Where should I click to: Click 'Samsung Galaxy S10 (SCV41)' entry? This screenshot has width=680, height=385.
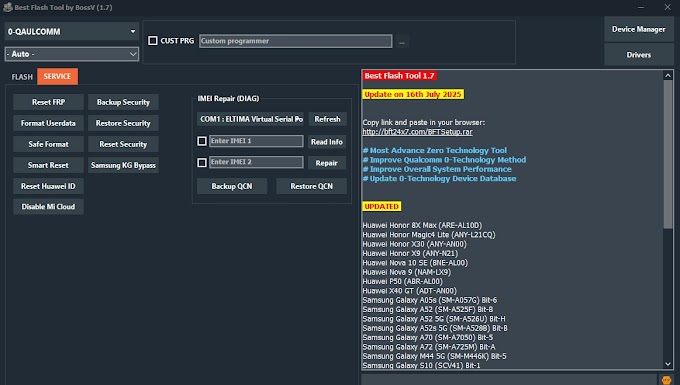[x=422, y=365]
